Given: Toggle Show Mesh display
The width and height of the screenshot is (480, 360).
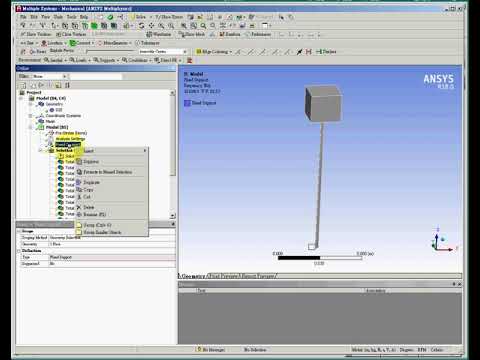Looking at the screenshot, I should coord(192,34).
